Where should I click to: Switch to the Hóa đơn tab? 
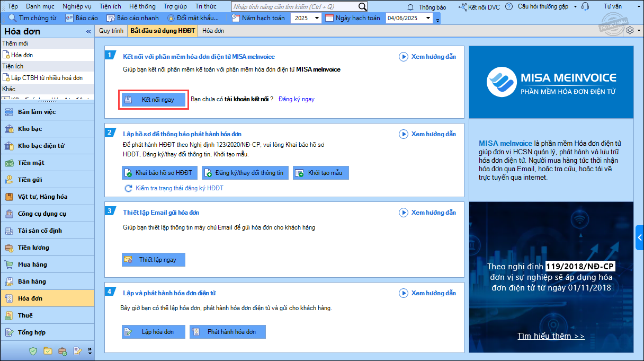tap(213, 31)
